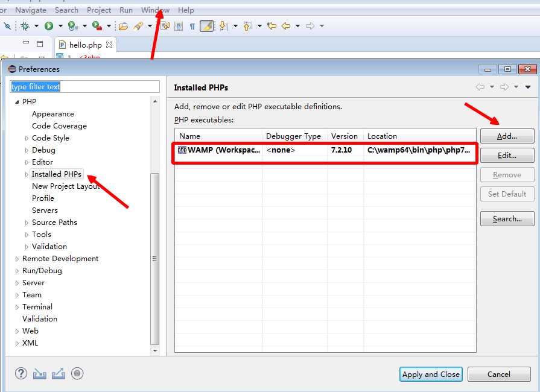Click the Add... button
Screen dimensions: 540x392
(507, 136)
